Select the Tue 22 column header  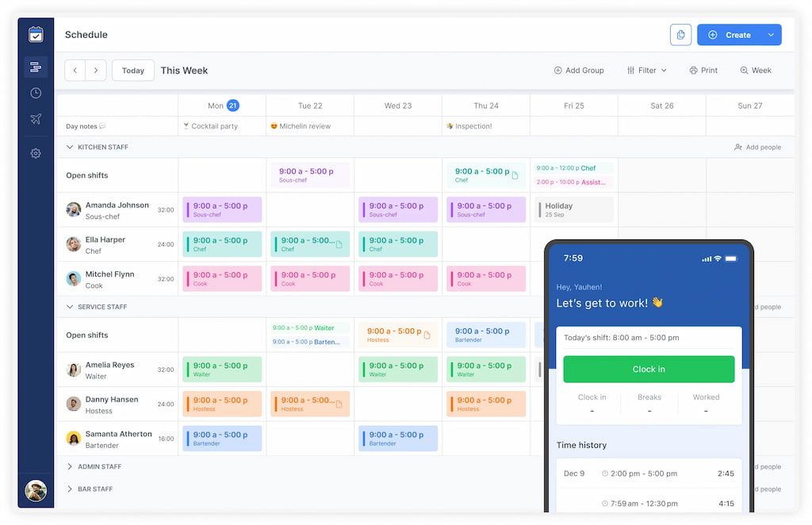pos(310,105)
